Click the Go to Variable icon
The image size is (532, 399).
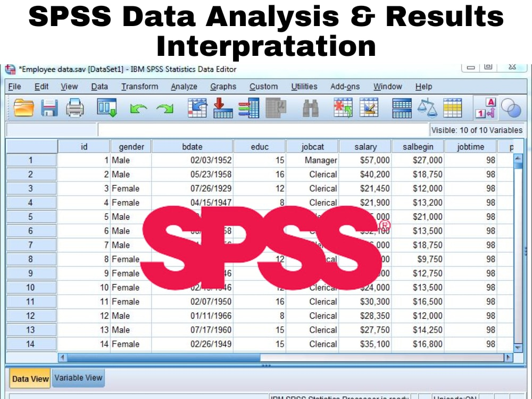(x=223, y=109)
